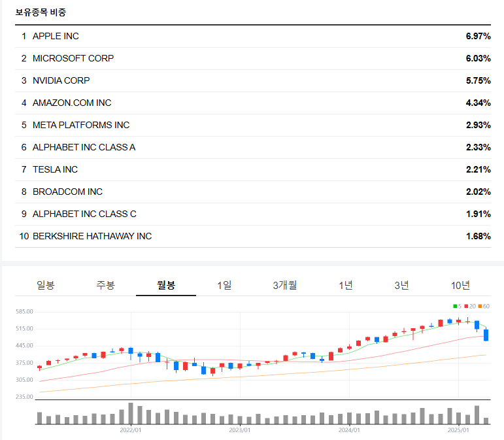Click the AMAZON.COM INC holding name
Viewport: 504px width, 440px height.
coord(72,103)
